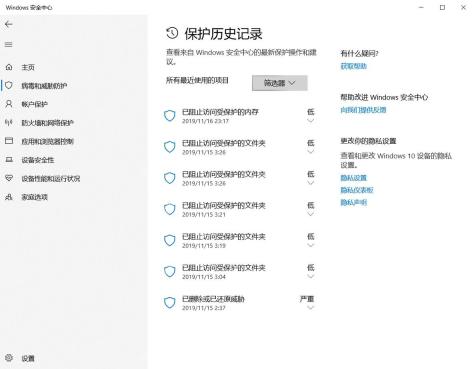The image size is (472, 369).
Task: Click the shield icon of the 3:21 entry
Action: tap(170, 209)
